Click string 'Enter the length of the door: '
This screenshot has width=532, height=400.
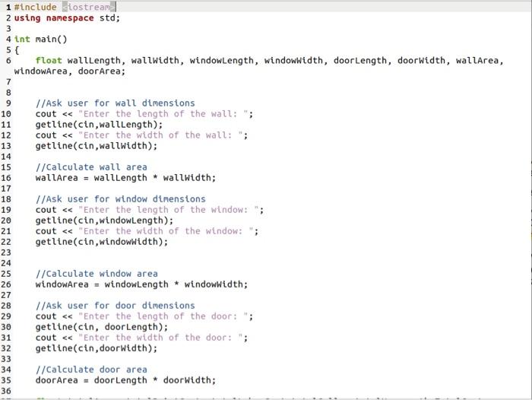click(x=163, y=316)
